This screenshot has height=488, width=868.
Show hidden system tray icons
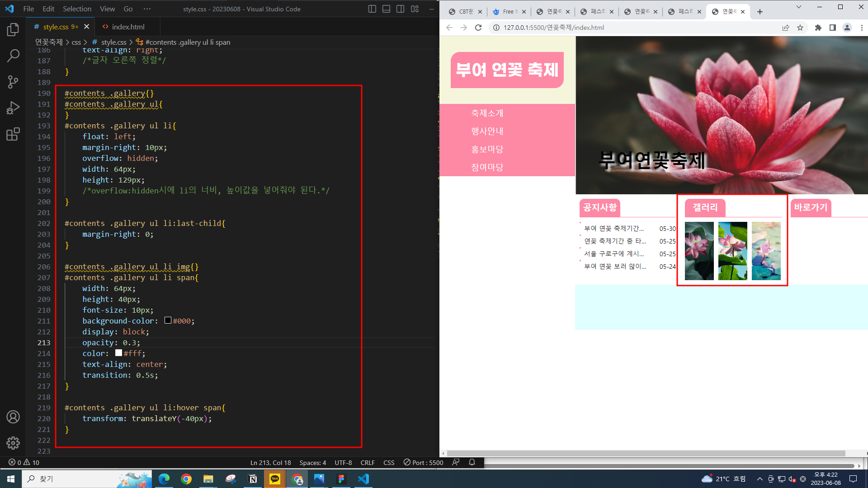click(760, 479)
